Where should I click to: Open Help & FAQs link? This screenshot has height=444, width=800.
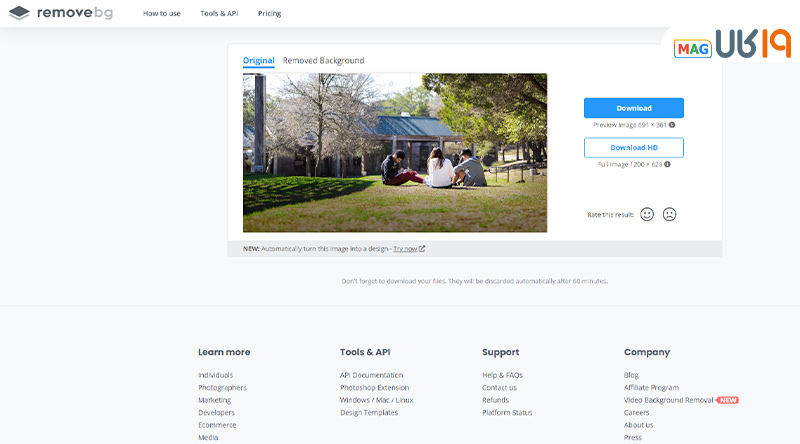pyautogui.click(x=503, y=375)
